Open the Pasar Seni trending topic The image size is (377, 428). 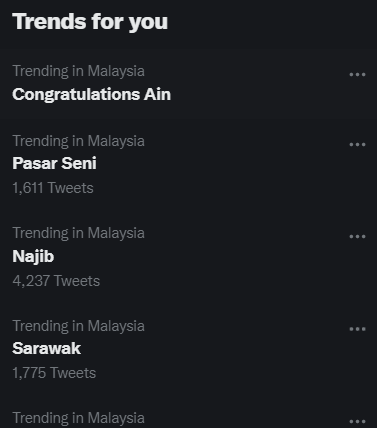pos(54,163)
